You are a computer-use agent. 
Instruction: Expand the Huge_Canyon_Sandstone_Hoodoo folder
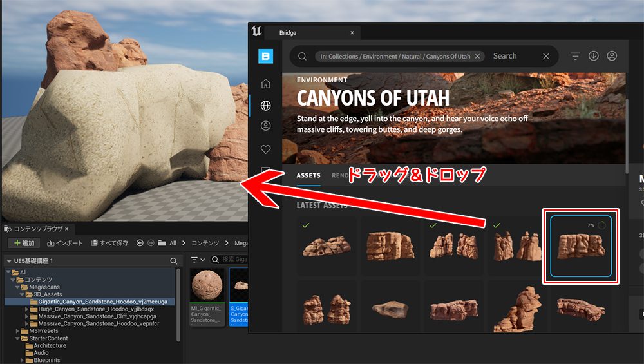(26, 309)
